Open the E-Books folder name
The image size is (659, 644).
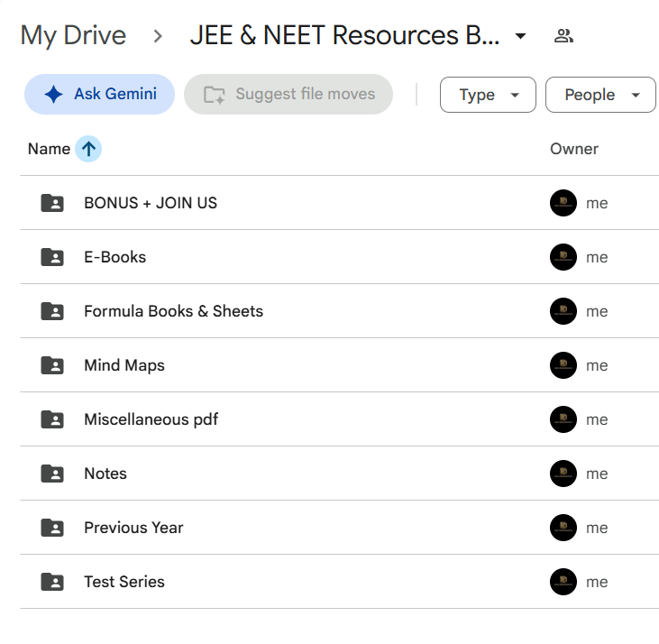pyautogui.click(x=115, y=257)
